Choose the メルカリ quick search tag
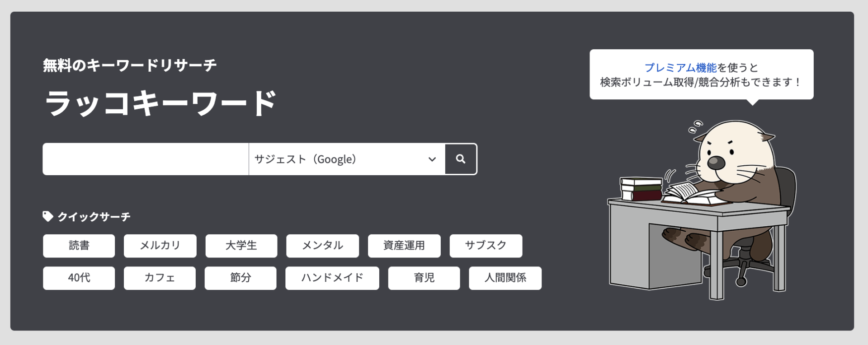 coord(160,246)
